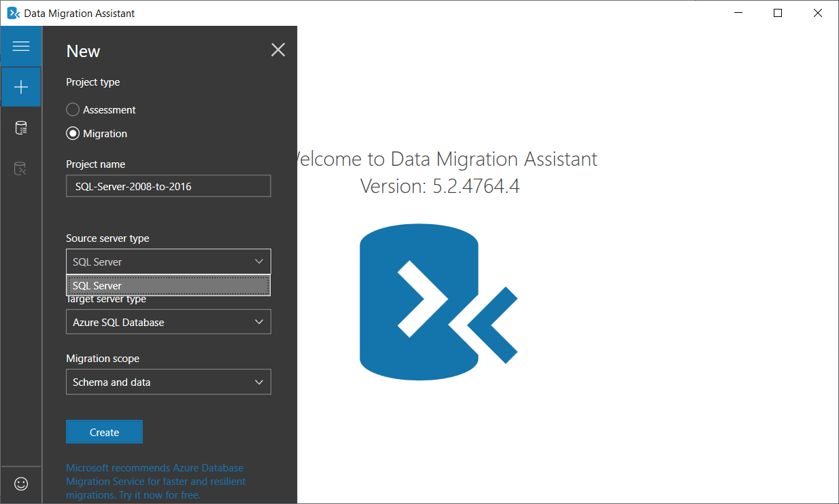Click the grayed delete-project database icon
Viewport: 839px width, 504px height.
[21, 168]
